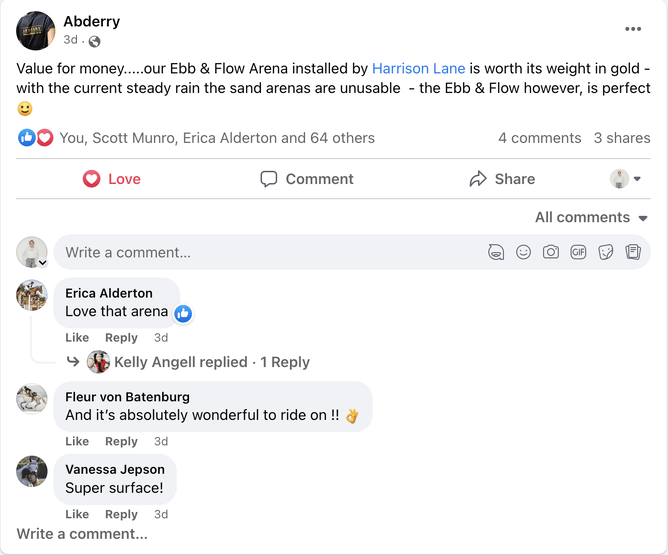View the 4 comments count link
Image resolution: width=668 pixels, height=555 pixels.
539,138
